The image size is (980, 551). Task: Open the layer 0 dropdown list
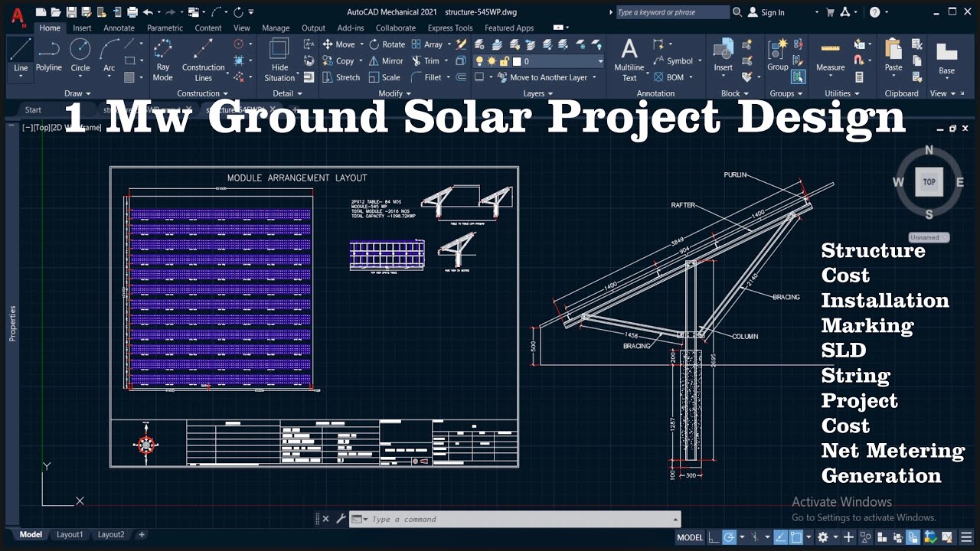pyautogui.click(x=599, y=61)
